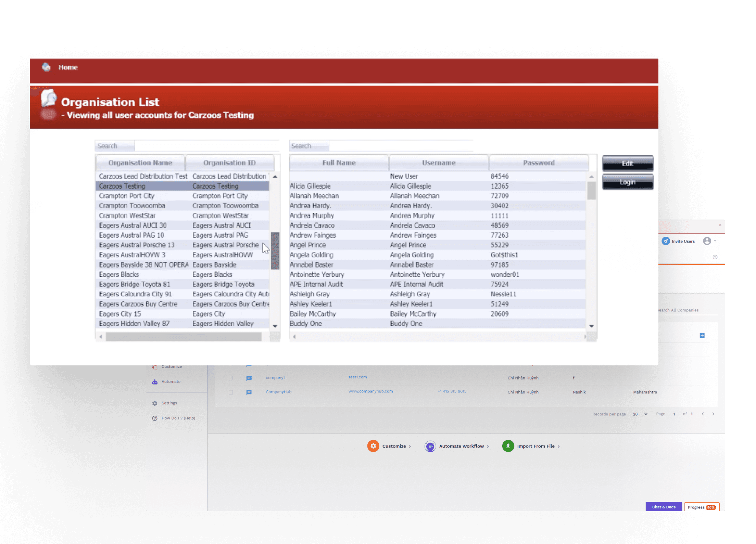Click the up arrow of the organisation list scrollbar
The height and width of the screenshot is (544, 756).
tap(275, 177)
